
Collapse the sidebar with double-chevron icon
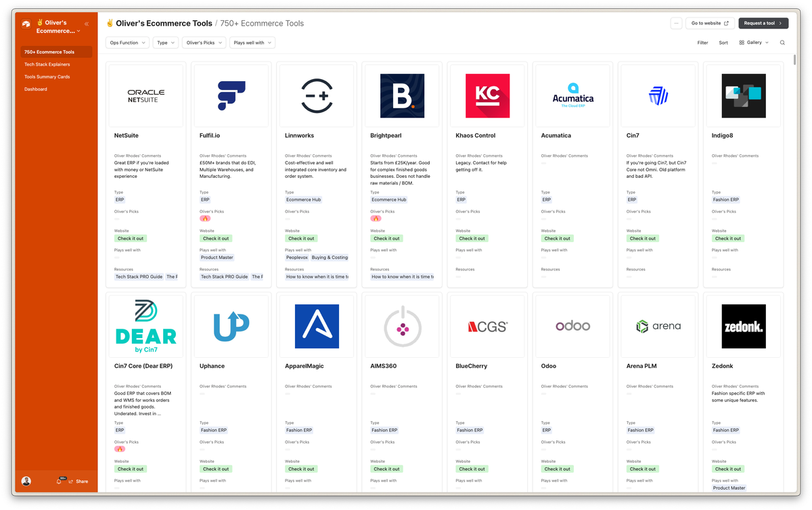point(87,24)
